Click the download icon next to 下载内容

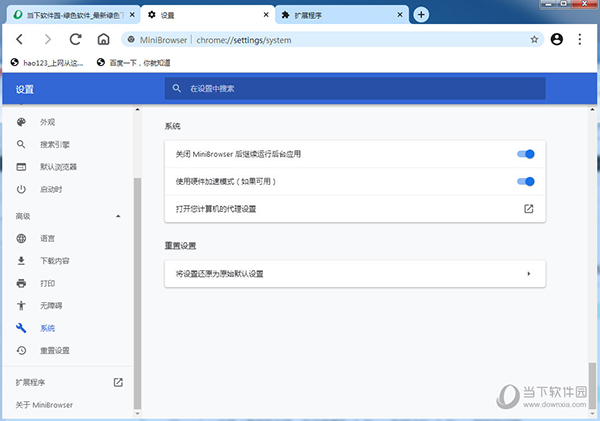point(21,261)
